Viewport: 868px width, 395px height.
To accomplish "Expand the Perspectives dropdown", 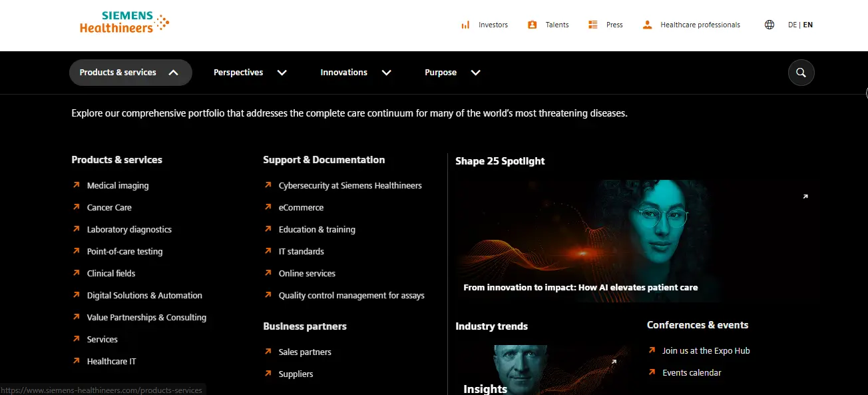I will (250, 73).
